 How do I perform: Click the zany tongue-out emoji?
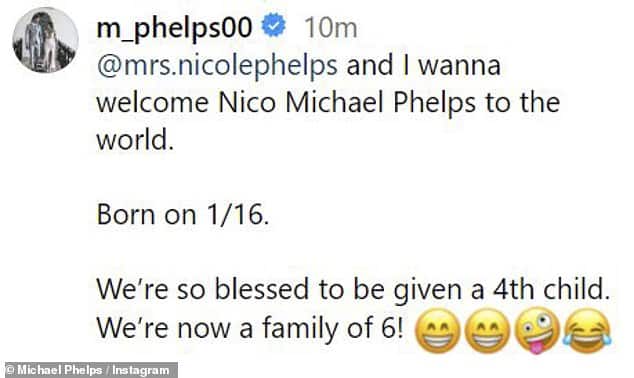point(538,330)
